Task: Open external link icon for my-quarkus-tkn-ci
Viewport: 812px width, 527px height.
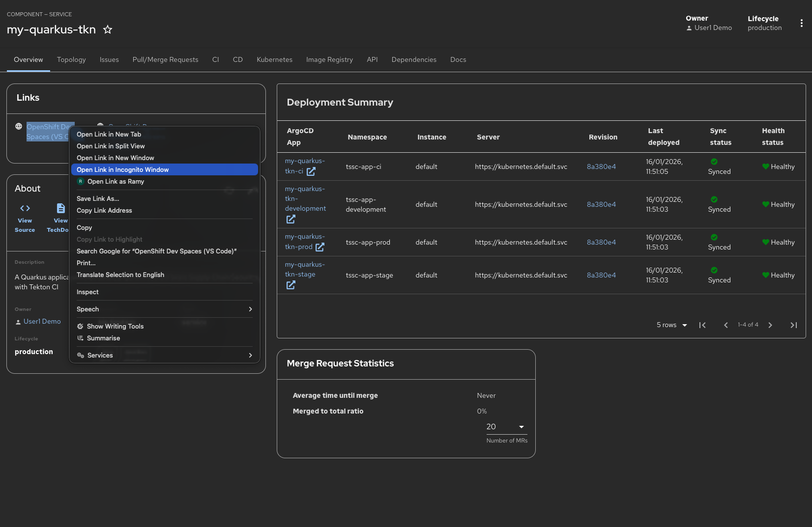Action: tap(311, 171)
